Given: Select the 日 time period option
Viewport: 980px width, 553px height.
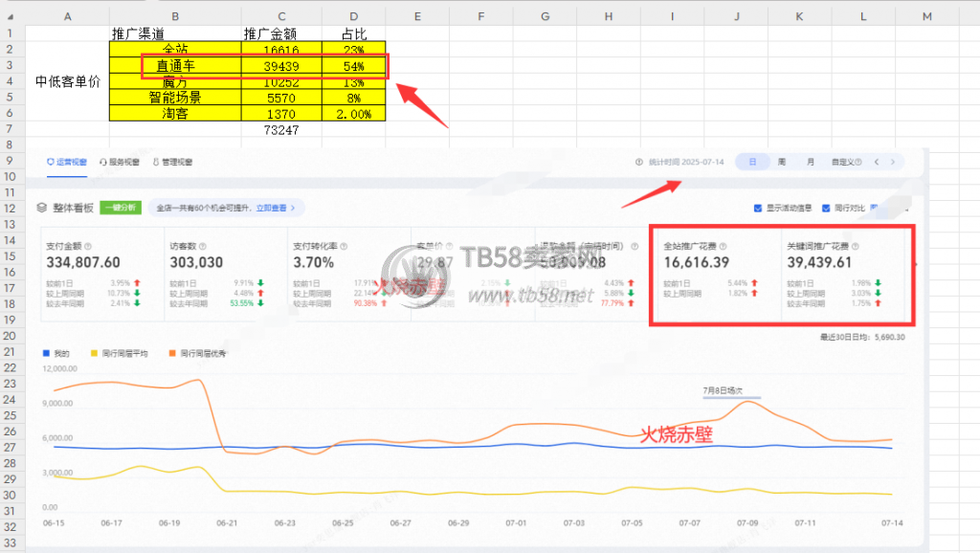Looking at the screenshot, I should click(752, 162).
